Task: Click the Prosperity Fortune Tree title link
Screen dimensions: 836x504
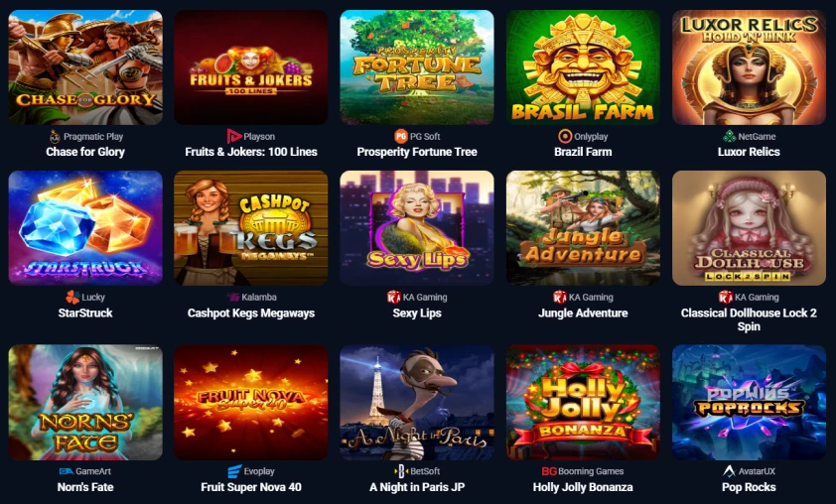Action: [417, 152]
